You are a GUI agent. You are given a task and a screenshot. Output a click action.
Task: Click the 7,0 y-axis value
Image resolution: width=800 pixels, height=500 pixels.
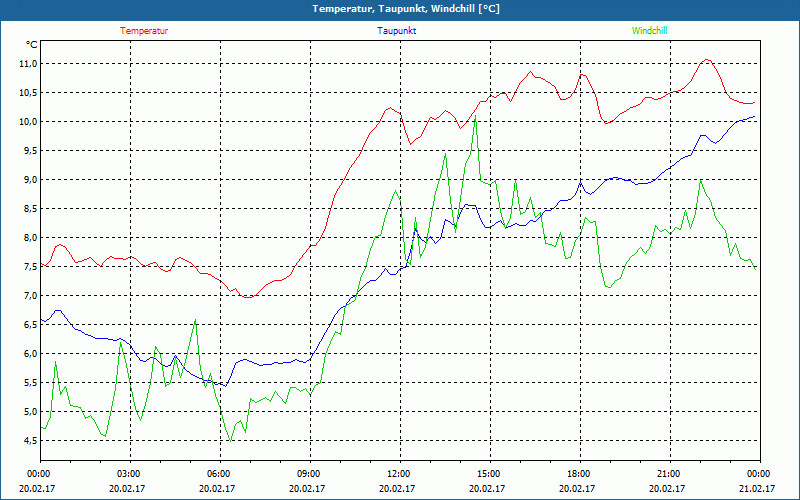(x=31, y=296)
